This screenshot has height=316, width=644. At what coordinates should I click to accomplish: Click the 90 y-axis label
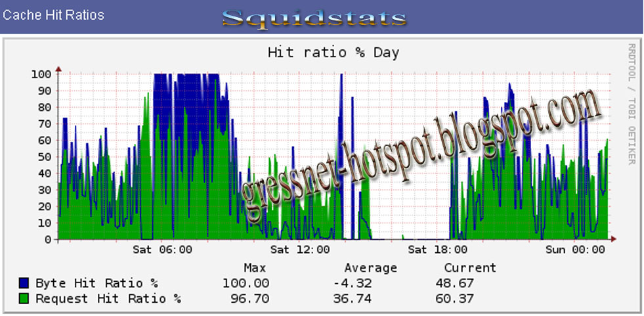pyautogui.click(x=45, y=91)
